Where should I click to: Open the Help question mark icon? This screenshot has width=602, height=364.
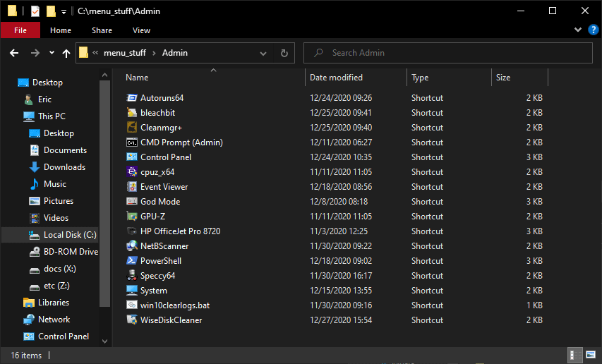tap(593, 30)
